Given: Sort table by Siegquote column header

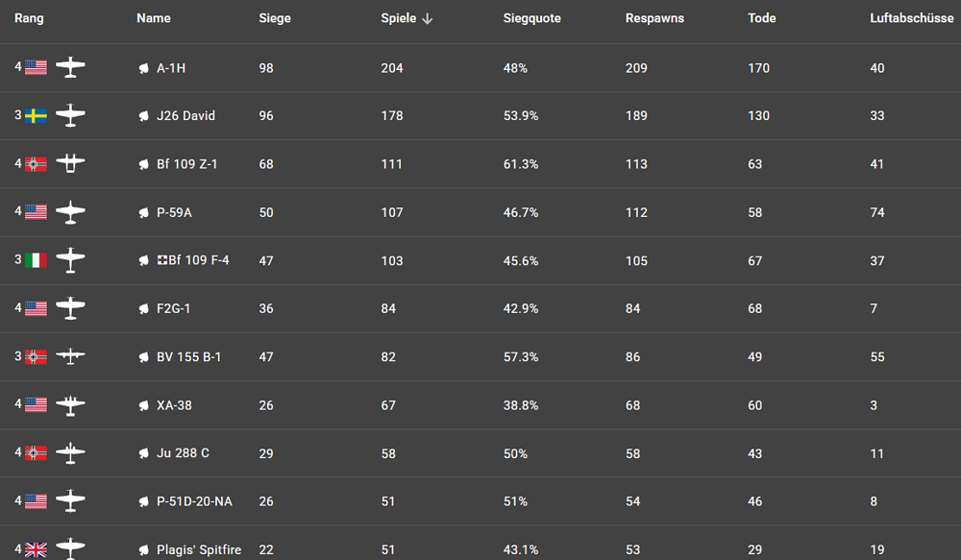Looking at the screenshot, I should click(531, 18).
